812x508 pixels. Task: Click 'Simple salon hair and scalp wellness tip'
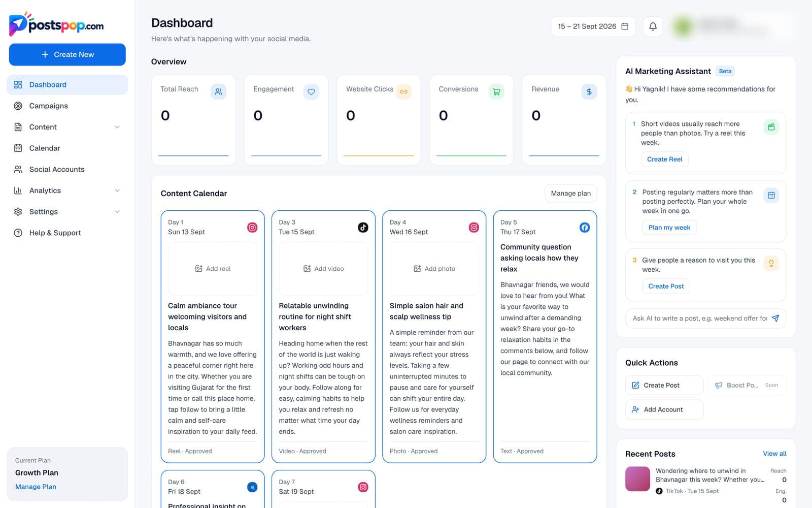pyautogui.click(x=426, y=311)
